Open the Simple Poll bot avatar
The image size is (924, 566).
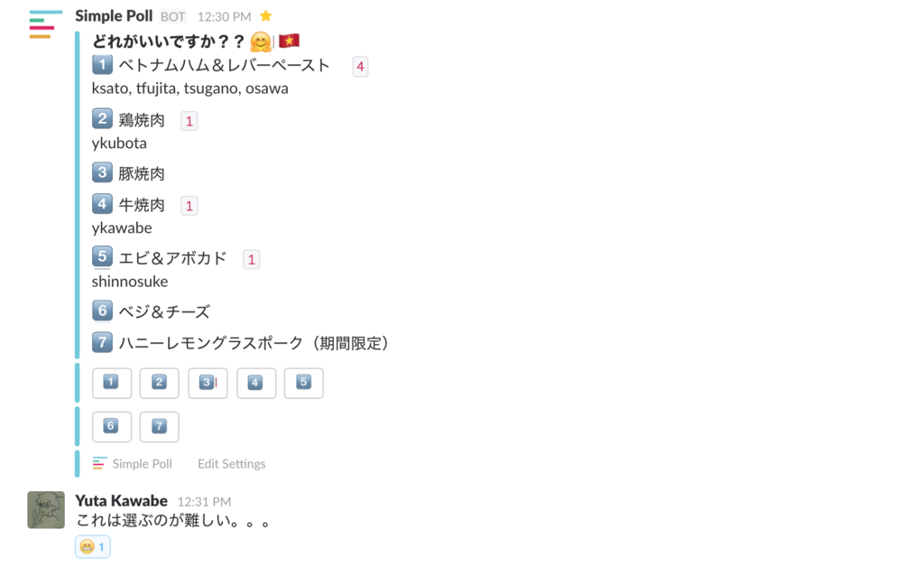45,24
